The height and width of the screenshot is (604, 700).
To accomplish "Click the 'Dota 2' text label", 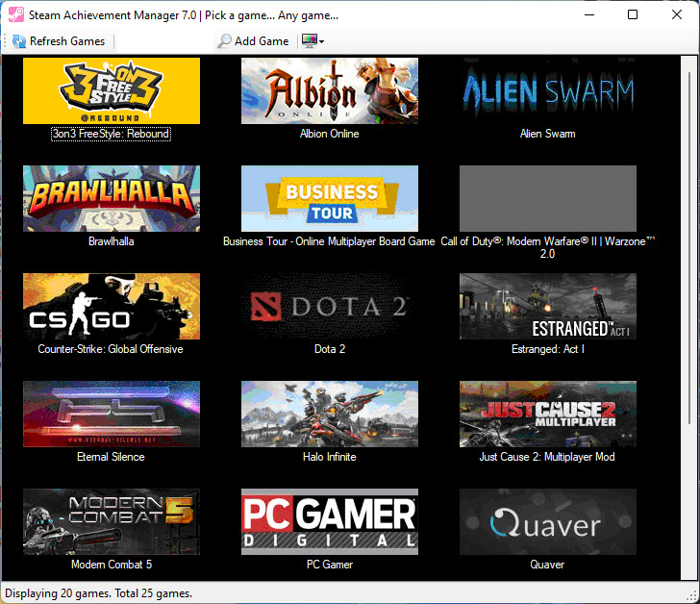I will (330, 349).
